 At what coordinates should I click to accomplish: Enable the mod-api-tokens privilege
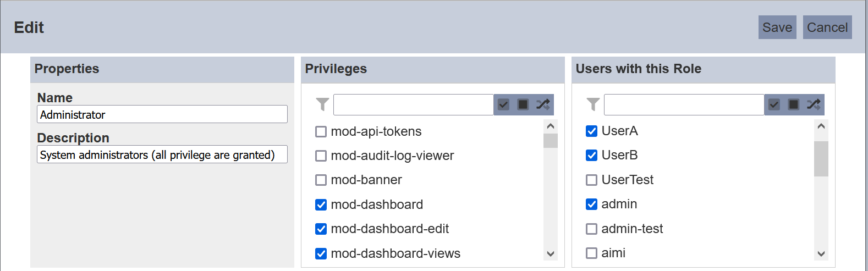(321, 132)
